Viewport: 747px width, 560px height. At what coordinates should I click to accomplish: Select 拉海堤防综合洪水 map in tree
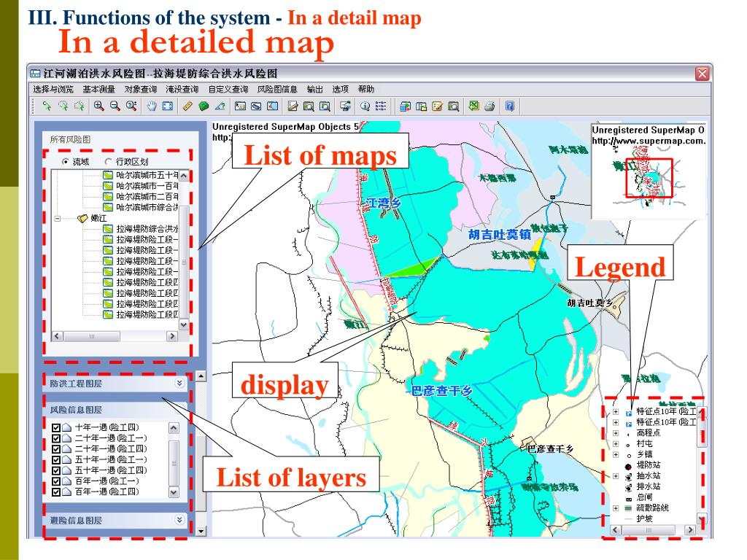pyautogui.click(x=147, y=228)
